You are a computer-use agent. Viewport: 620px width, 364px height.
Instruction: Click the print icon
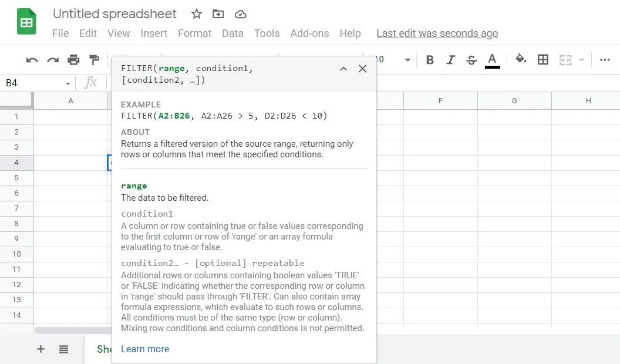tap(73, 59)
